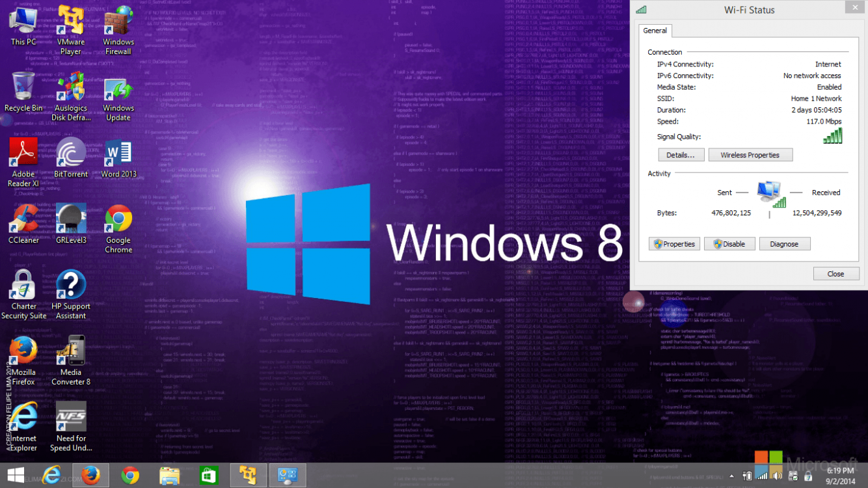Open the Recycle Bin on the desktop
The height and width of the screenshot is (488, 868).
[23, 92]
